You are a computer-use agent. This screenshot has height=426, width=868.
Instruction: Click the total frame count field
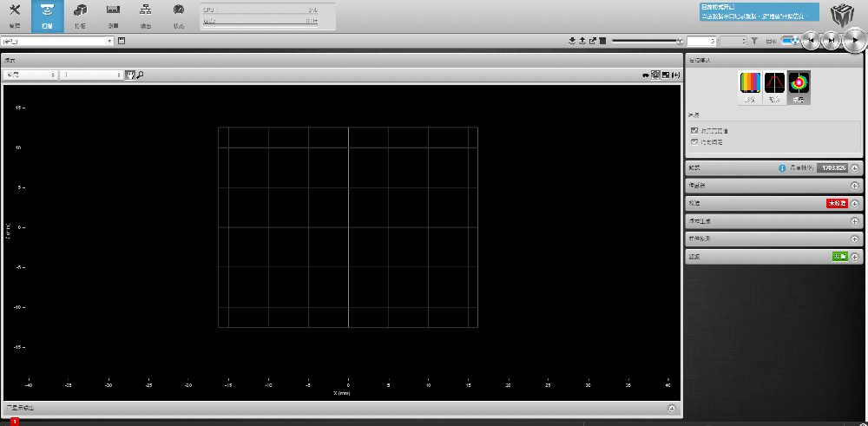[734, 41]
